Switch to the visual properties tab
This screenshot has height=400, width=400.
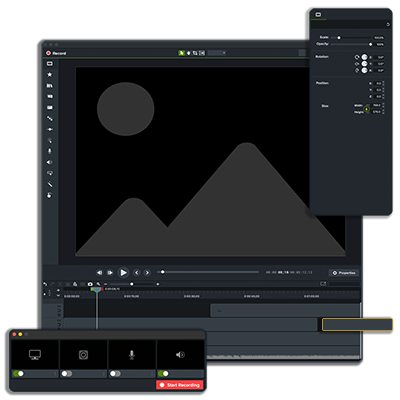(x=318, y=15)
